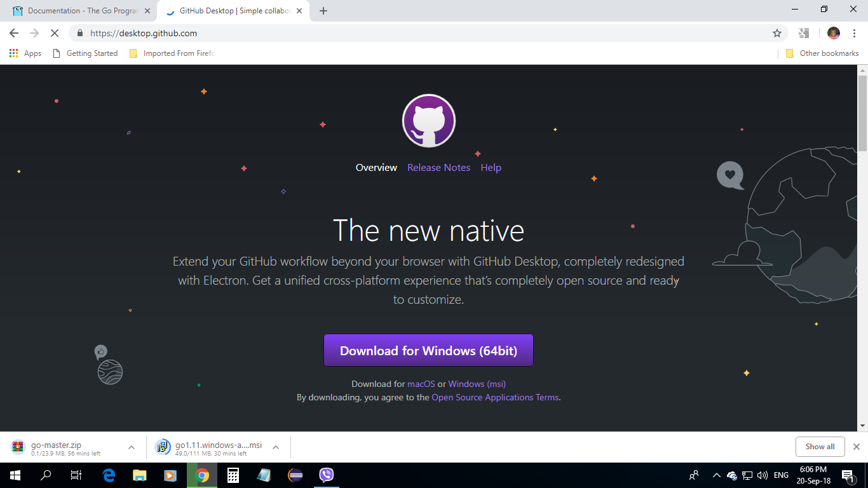Switch to Chrome in the taskbar
The width and height of the screenshot is (868, 488).
coord(202,475)
